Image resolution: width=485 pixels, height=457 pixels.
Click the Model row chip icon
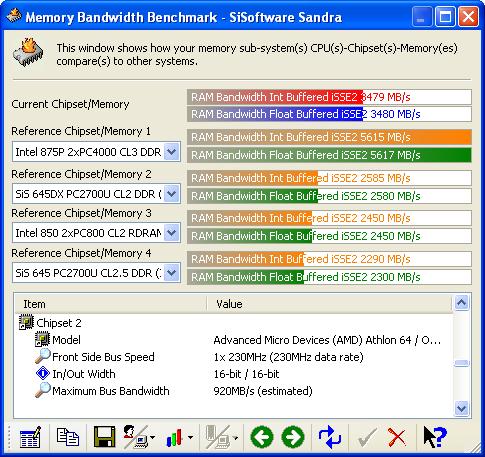(42, 339)
